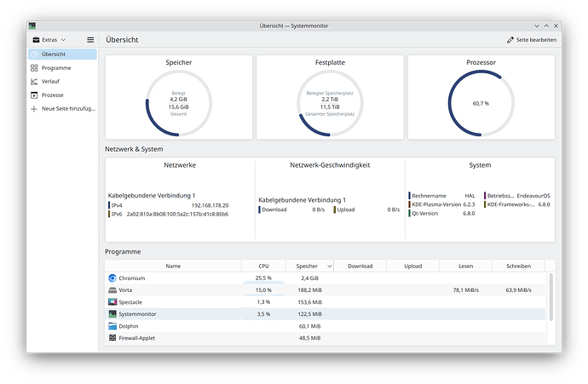Click the Upload speed legend entry
588x384 pixels.
[366, 209]
